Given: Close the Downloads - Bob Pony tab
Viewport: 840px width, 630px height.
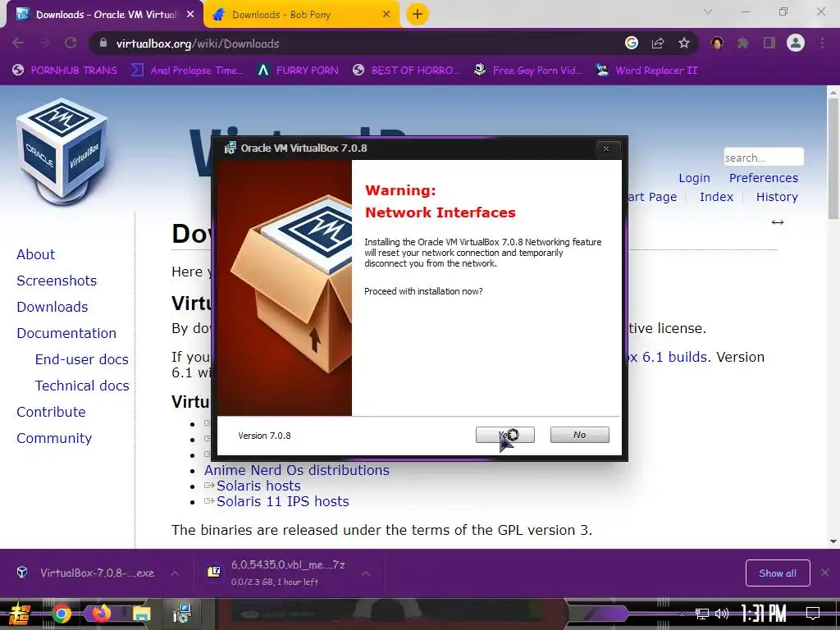Looking at the screenshot, I should 386,15.
